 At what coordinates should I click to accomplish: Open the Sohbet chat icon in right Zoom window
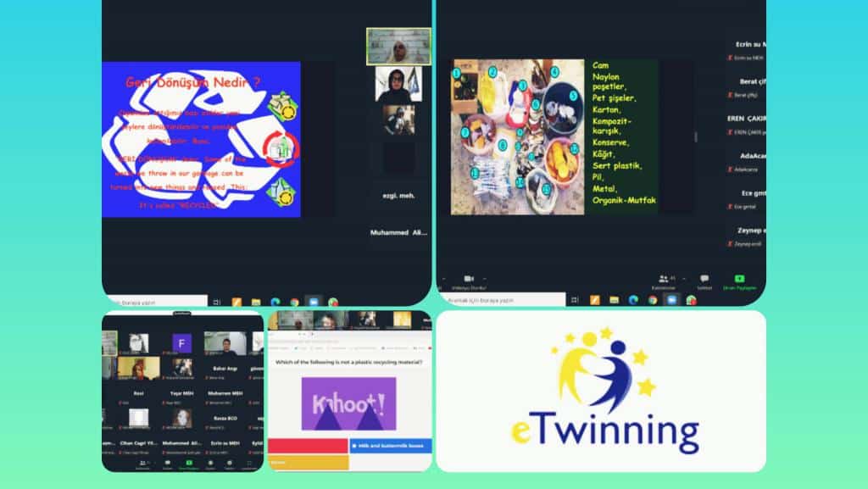pos(704,278)
